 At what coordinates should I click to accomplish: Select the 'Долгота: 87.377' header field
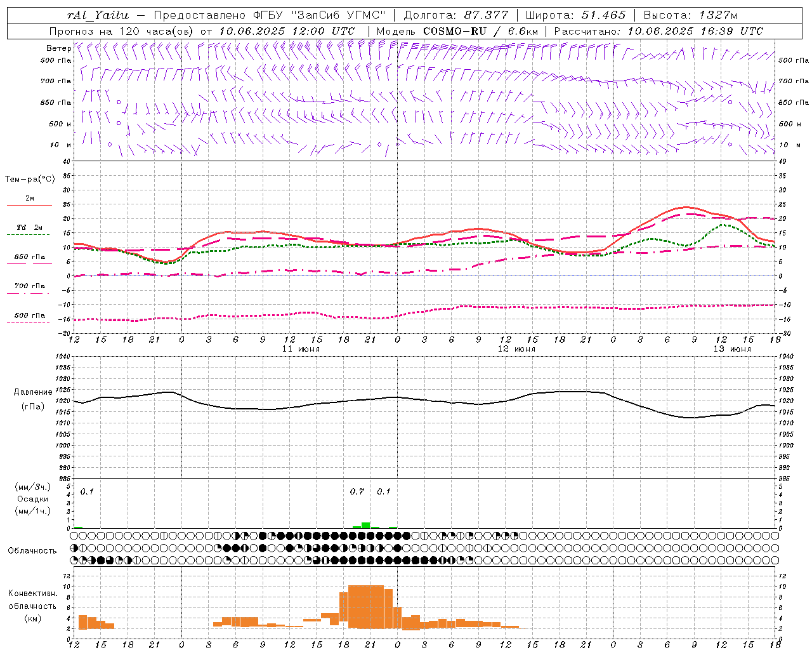point(456,15)
